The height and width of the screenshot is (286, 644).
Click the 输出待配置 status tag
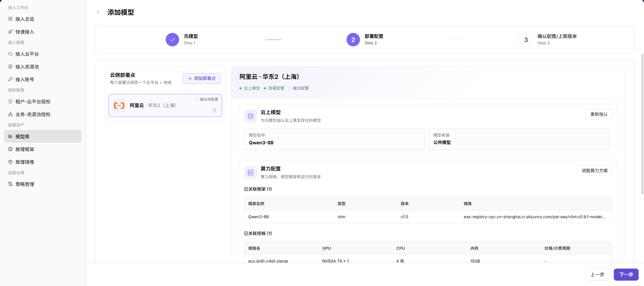click(207, 99)
